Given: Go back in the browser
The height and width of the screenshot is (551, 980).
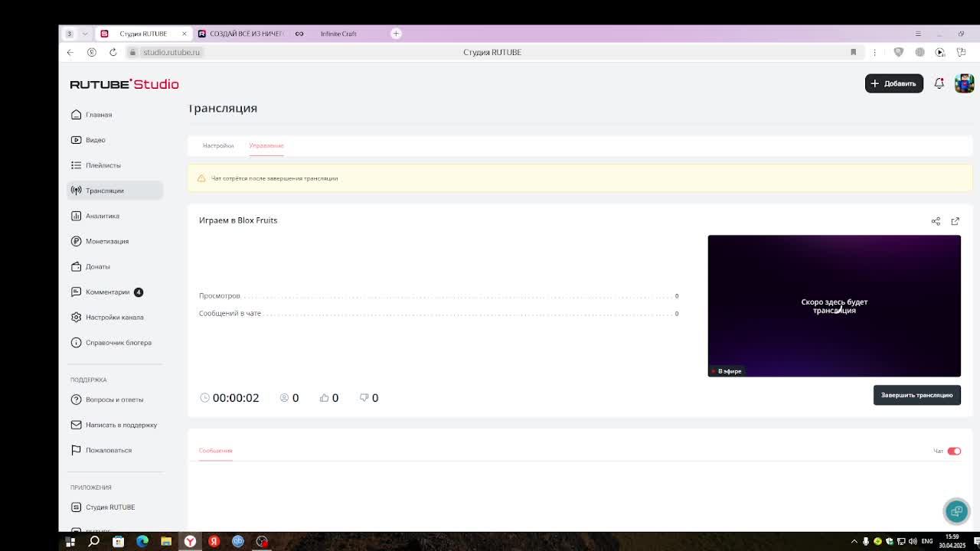Looking at the screenshot, I should [x=70, y=52].
